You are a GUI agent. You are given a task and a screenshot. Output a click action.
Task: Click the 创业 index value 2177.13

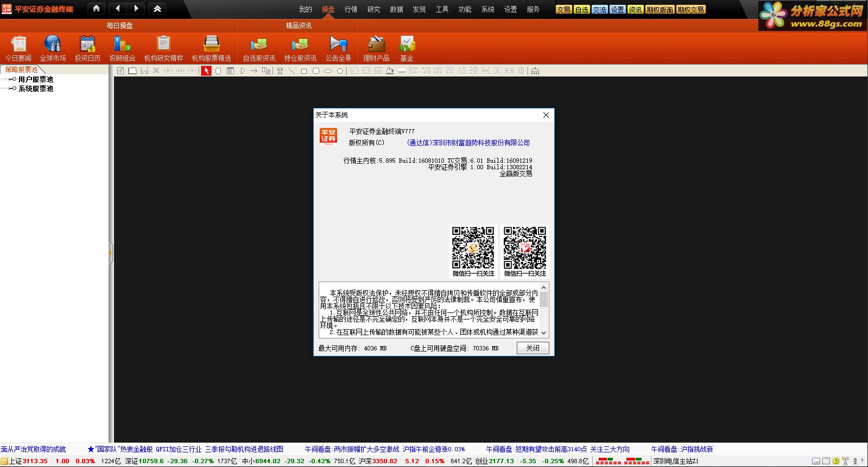pyautogui.click(x=501, y=461)
